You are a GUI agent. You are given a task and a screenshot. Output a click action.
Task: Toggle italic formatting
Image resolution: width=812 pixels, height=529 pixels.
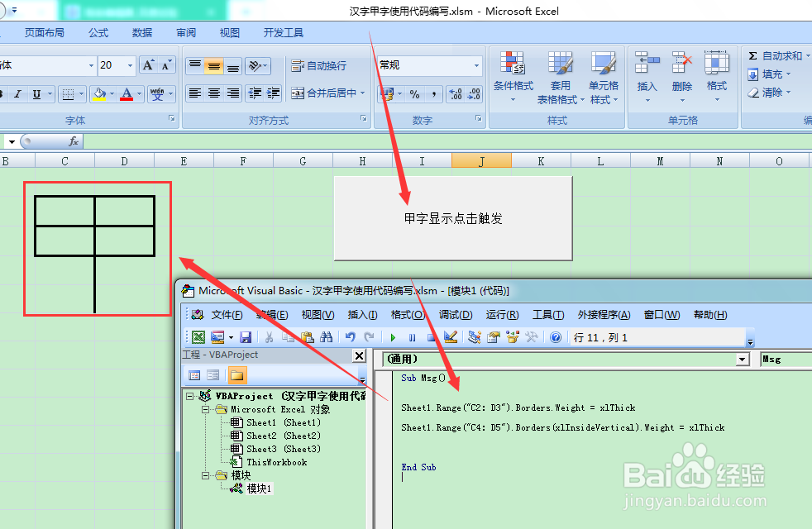(x=17, y=94)
